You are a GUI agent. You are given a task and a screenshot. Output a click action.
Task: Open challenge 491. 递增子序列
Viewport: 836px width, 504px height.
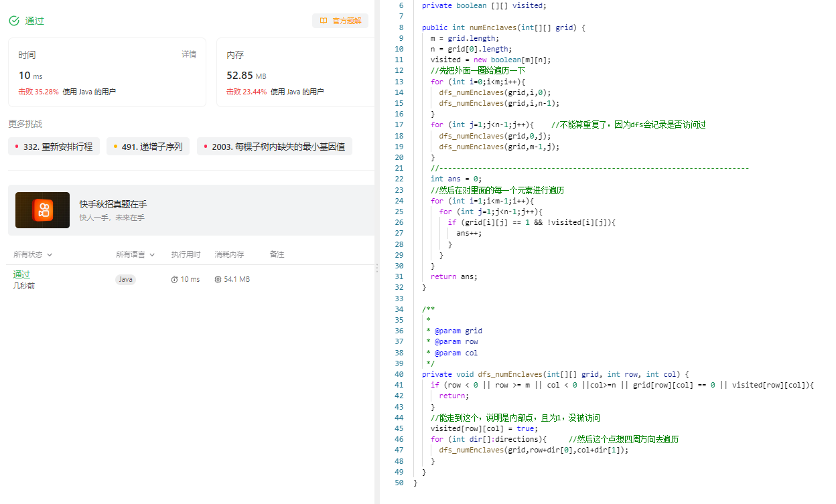coord(148,147)
